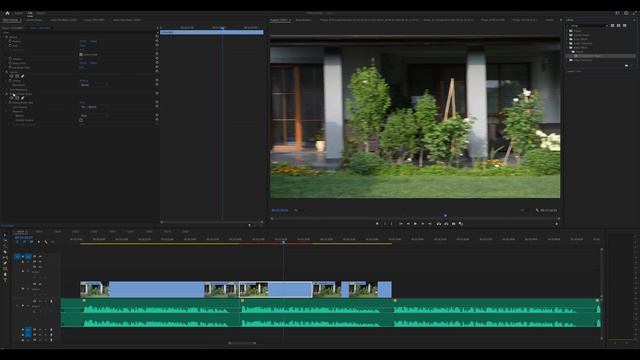Select the Selection tool in timeline toolbox

5,235
